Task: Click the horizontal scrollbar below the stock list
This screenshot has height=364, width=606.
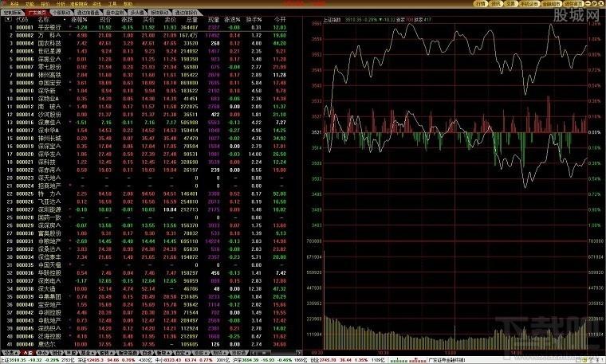Action: (x=276, y=353)
